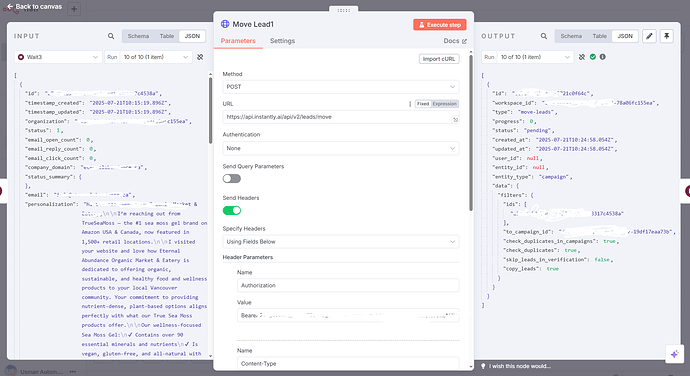Click Import cURL button
Image resolution: width=690 pixels, height=376 pixels.
tap(439, 59)
